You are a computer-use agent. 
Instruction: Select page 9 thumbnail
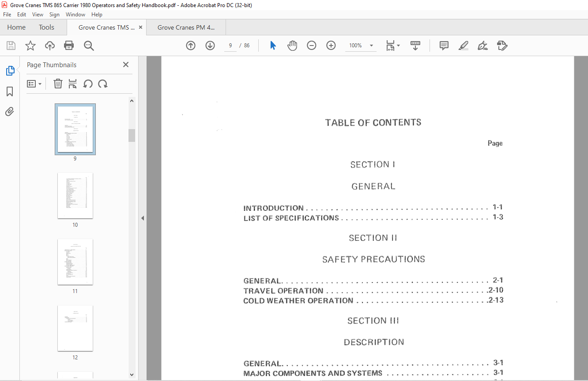click(x=75, y=129)
